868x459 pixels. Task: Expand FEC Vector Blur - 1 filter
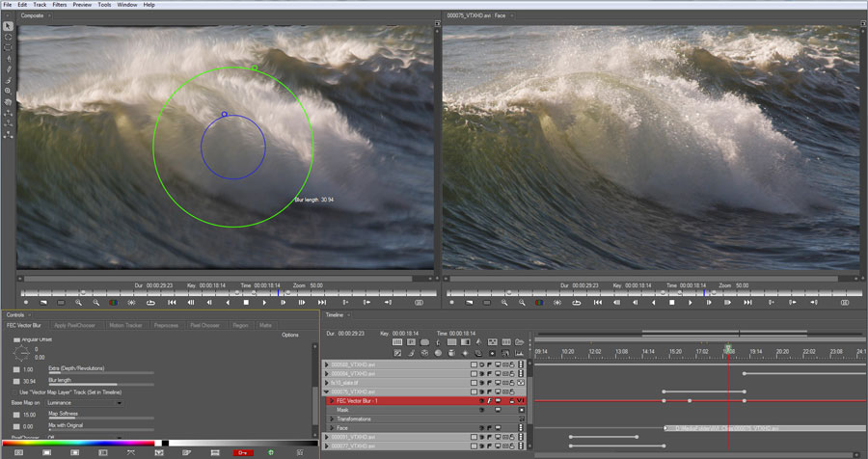(332, 401)
